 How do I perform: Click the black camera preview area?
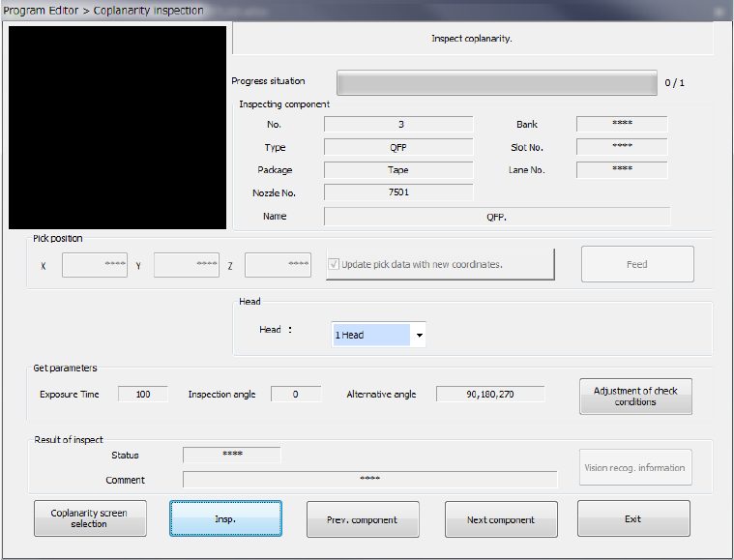pos(117,127)
